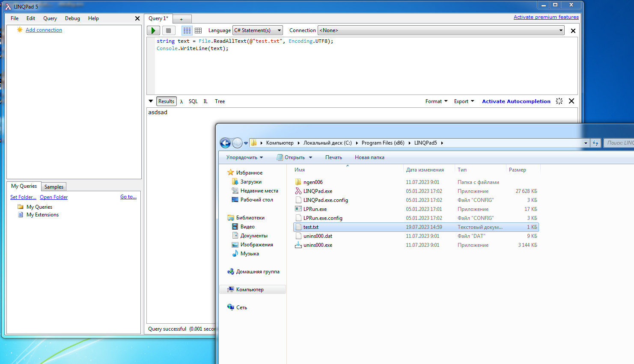The width and height of the screenshot is (634, 364).
Task: Click the Домашняя группа icon in sidebar
Action: click(x=231, y=272)
